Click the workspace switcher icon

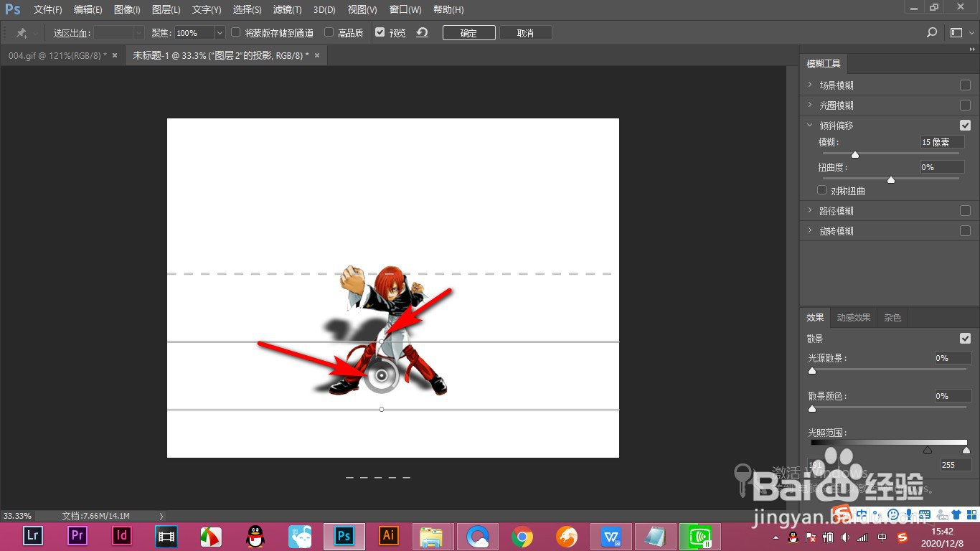click(x=956, y=33)
